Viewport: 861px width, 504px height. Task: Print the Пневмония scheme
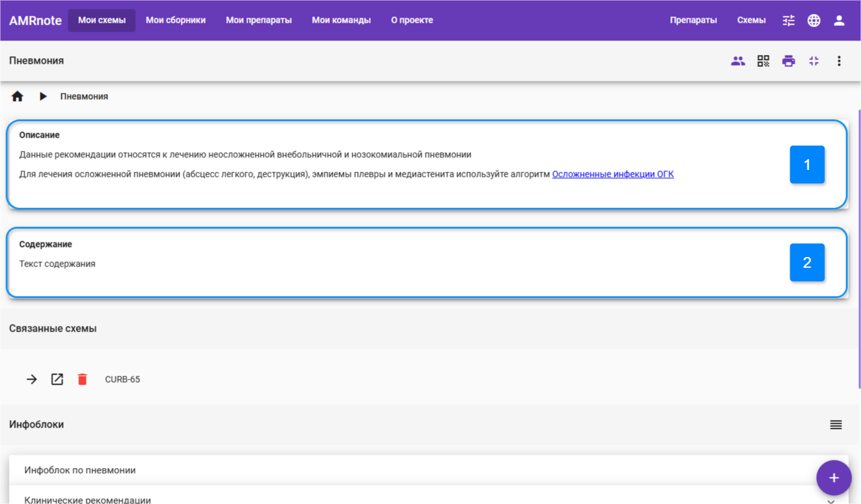[788, 61]
